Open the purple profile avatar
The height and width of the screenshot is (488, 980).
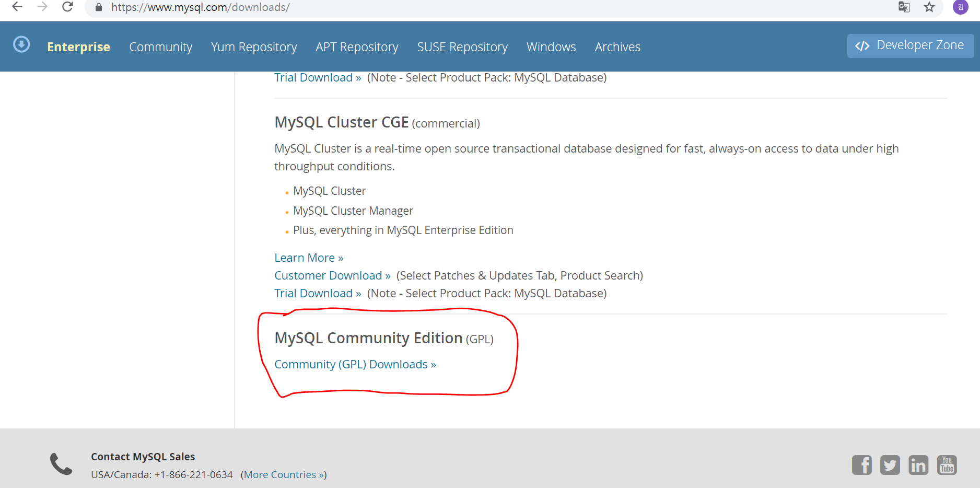[960, 7]
